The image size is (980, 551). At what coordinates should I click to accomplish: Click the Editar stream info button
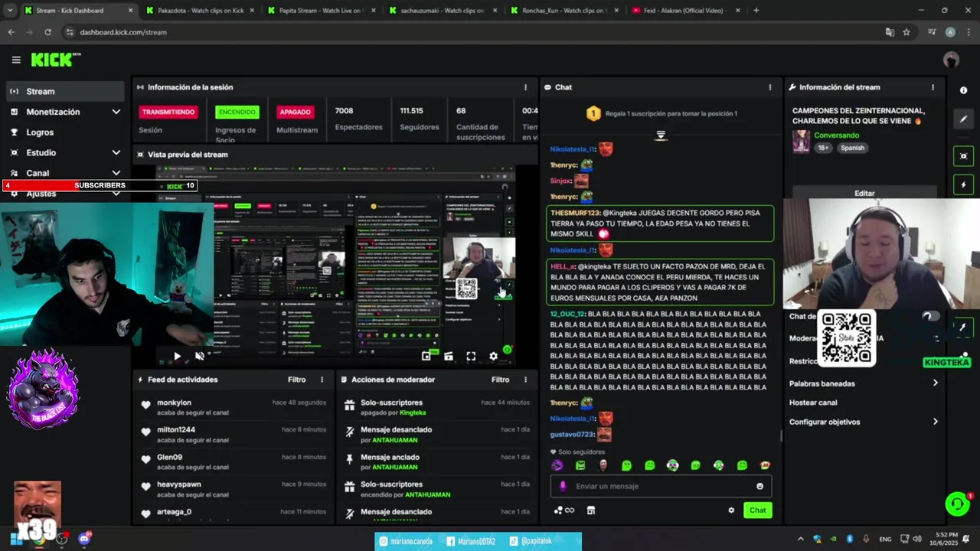864,193
